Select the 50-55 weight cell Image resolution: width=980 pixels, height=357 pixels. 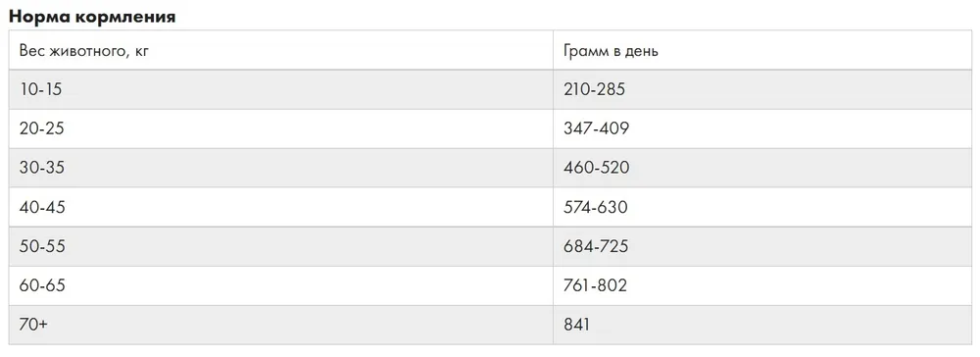281,246
